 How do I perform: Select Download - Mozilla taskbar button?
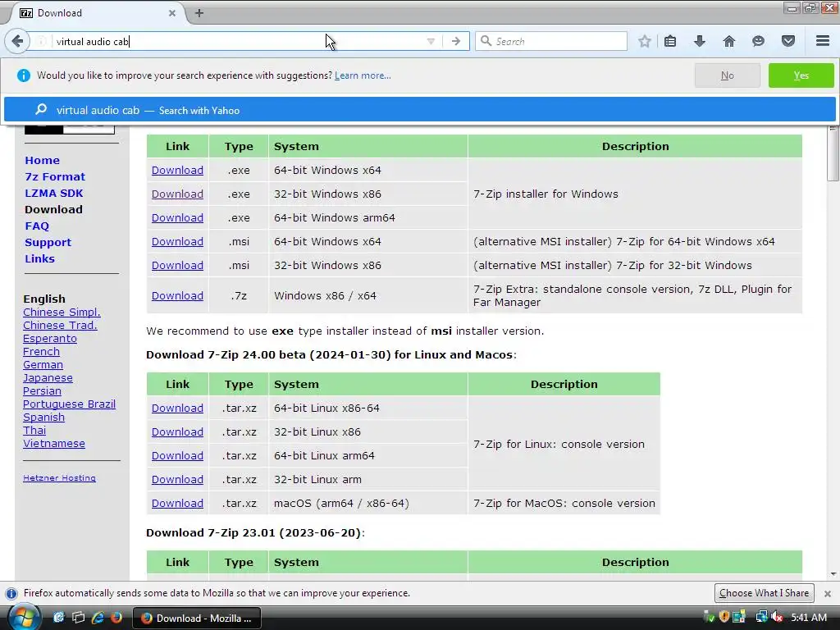(197, 619)
